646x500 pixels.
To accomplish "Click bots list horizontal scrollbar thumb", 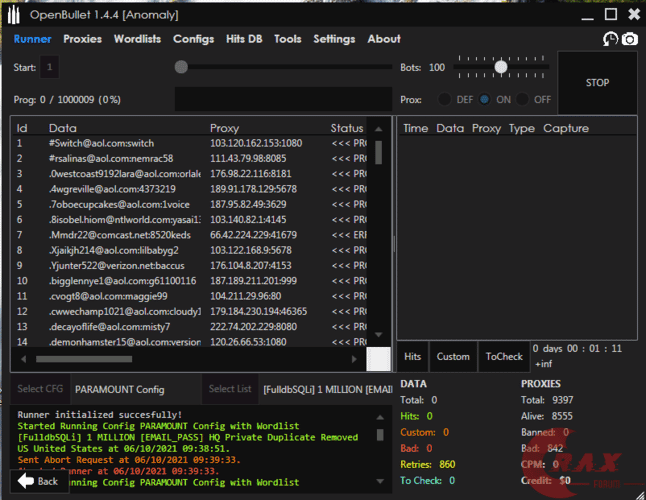I will (84, 359).
